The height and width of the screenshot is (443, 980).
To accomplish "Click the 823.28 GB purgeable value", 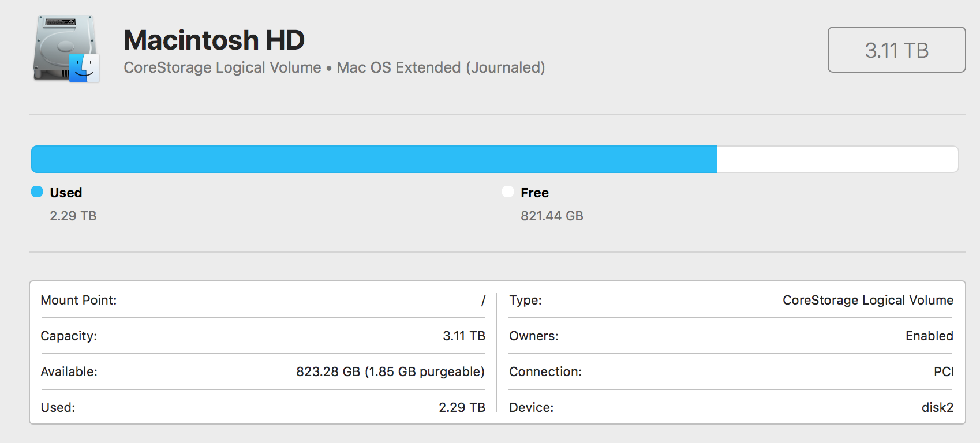I will [x=390, y=371].
